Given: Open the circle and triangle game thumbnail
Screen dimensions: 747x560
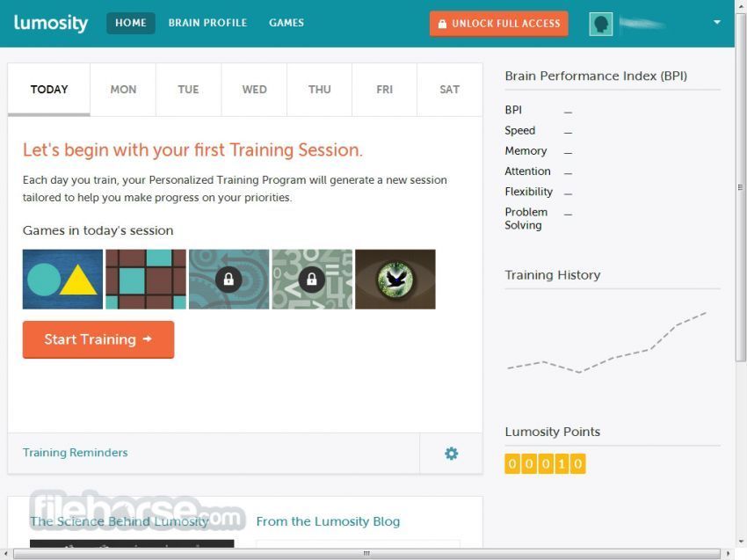Looking at the screenshot, I should tap(62, 280).
